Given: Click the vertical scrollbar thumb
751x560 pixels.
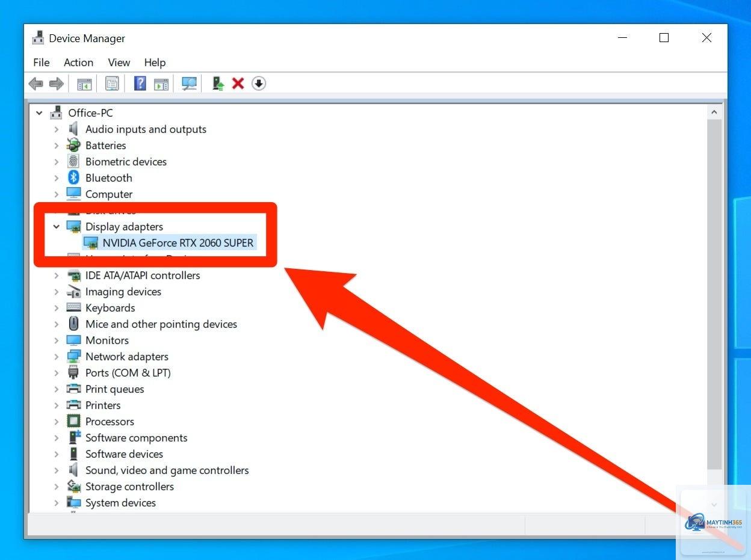Looking at the screenshot, I should (714, 295).
